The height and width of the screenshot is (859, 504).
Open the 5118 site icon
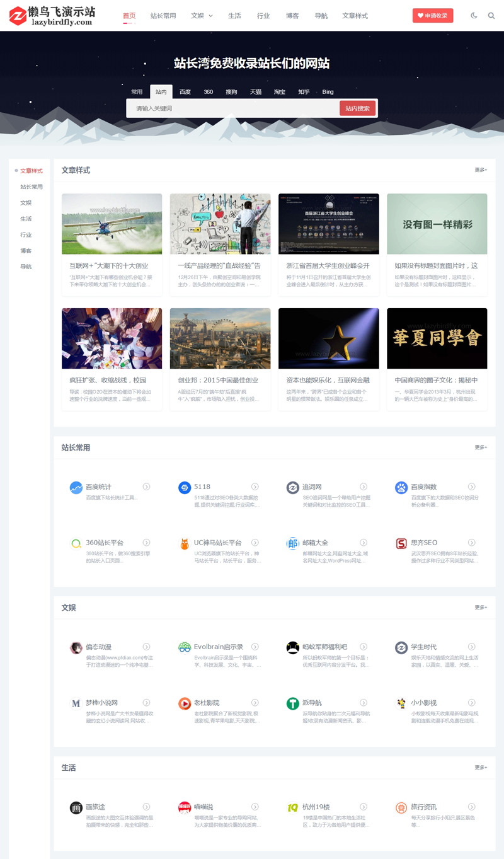pos(185,488)
